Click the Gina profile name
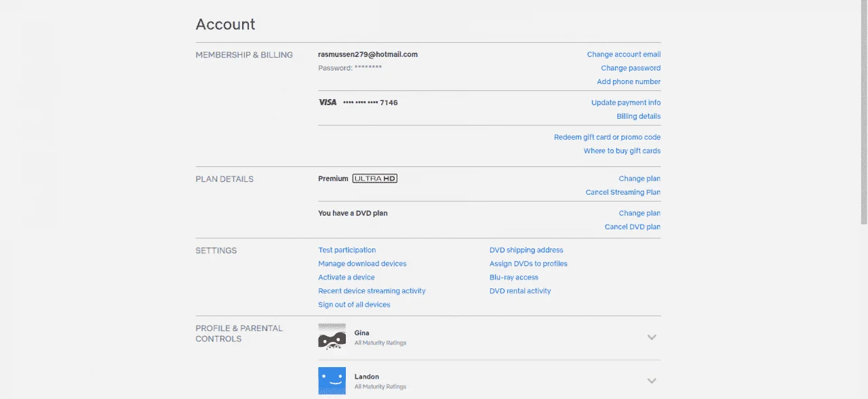Image resolution: width=868 pixels, height=399 pixels. click(362, 333)
